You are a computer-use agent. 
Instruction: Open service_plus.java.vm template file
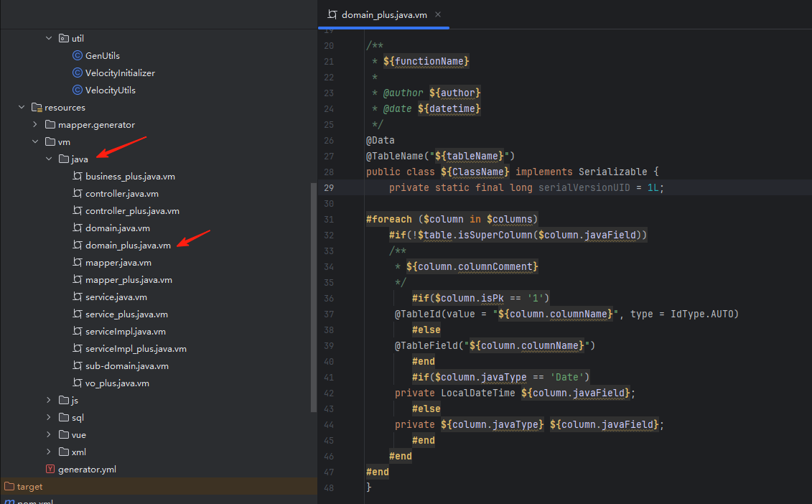[126, 314]
